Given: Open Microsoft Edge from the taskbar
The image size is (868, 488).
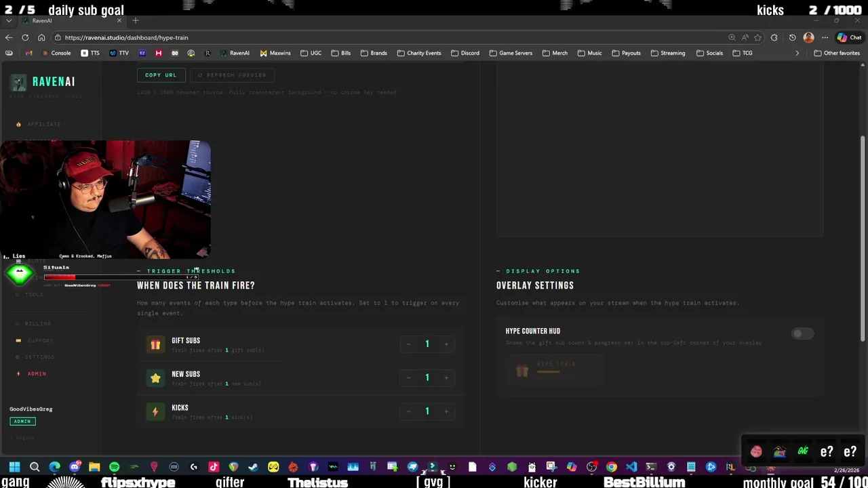Looking at the screenshot, I should click(54, 467).
